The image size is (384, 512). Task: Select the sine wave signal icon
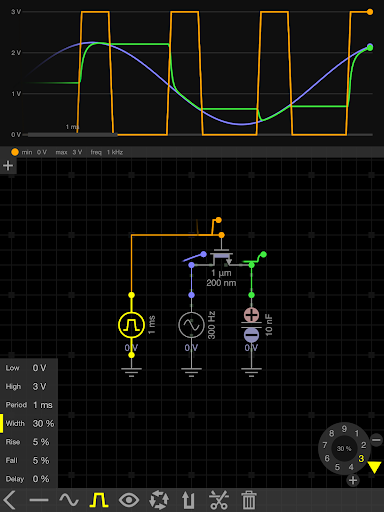tap(69, 500)
